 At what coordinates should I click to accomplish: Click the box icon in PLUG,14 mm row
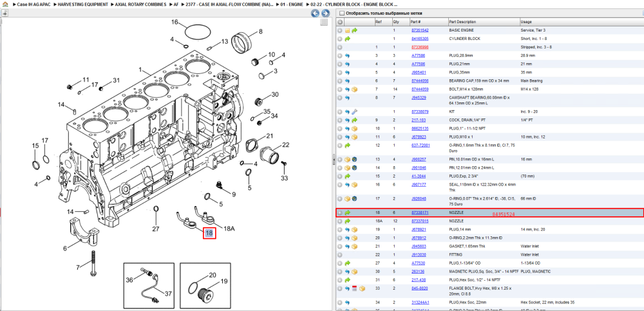(354, 229)
